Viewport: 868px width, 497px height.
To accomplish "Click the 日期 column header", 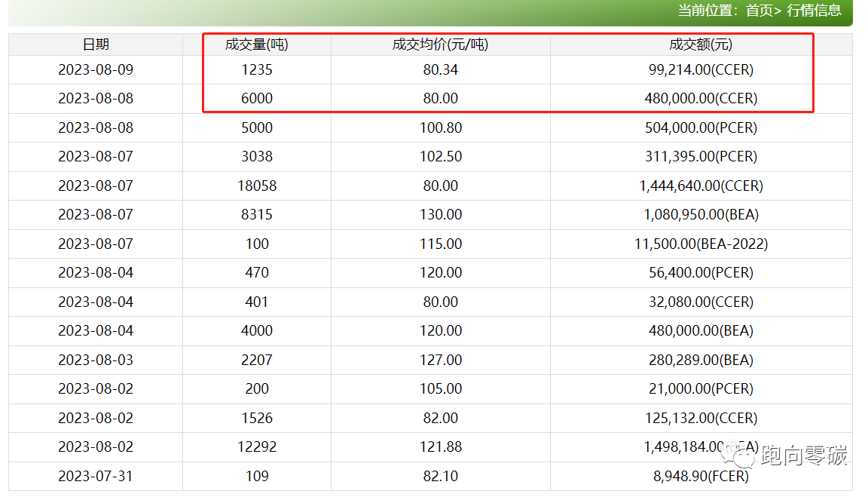I will point(96,44).
